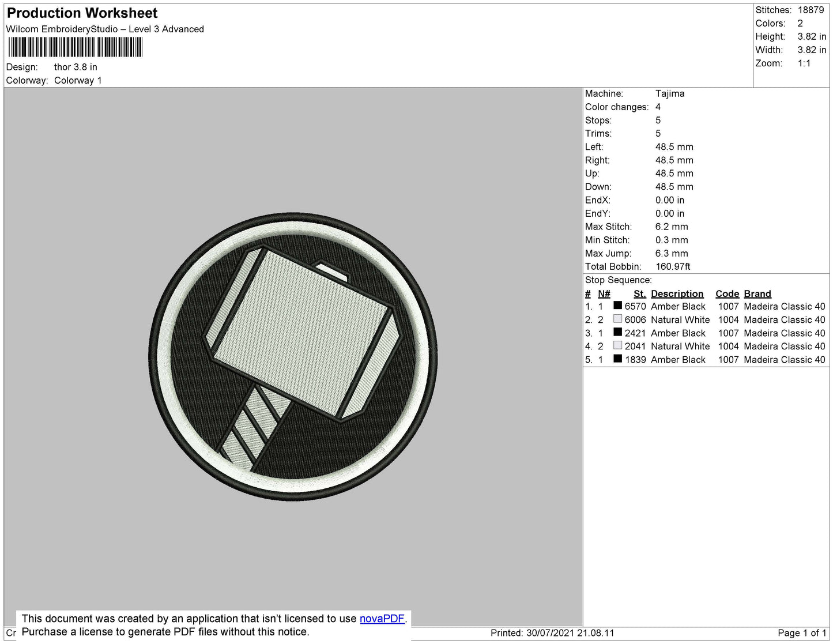Click the Amber Black swatch in row 1

pyautogui.click(x=617, y=306)
